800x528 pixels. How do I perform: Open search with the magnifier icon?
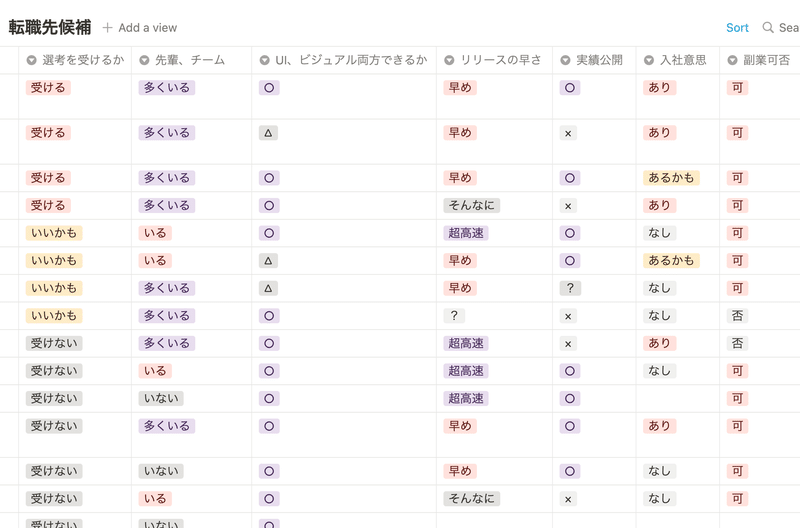point(768,28)
